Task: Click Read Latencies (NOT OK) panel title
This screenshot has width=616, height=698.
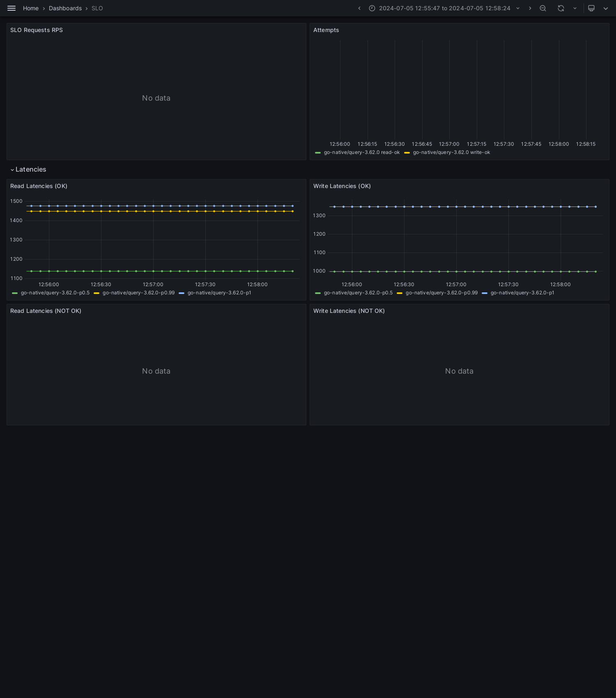Action: (x=46, y=311)
